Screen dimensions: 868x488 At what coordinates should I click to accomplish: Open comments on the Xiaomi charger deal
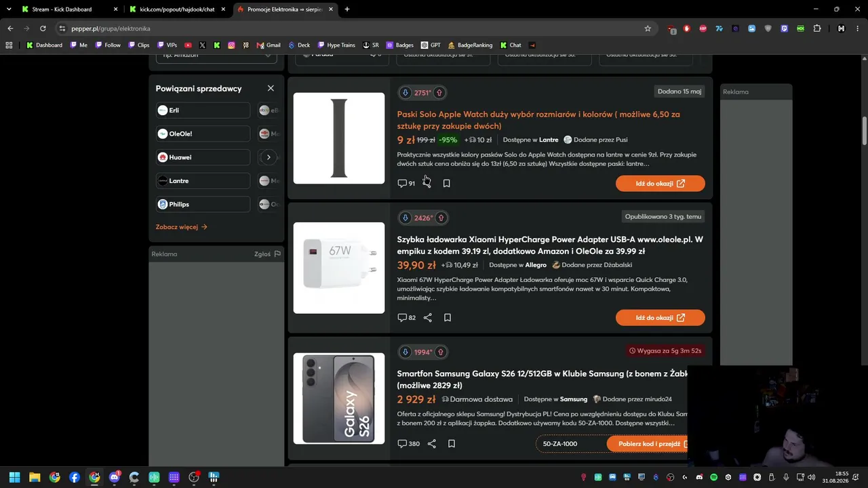407,317
